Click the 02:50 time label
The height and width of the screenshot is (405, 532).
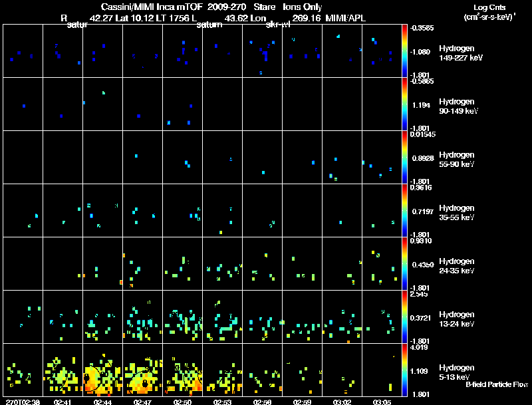pyautogui.click(x=182, y=402)
